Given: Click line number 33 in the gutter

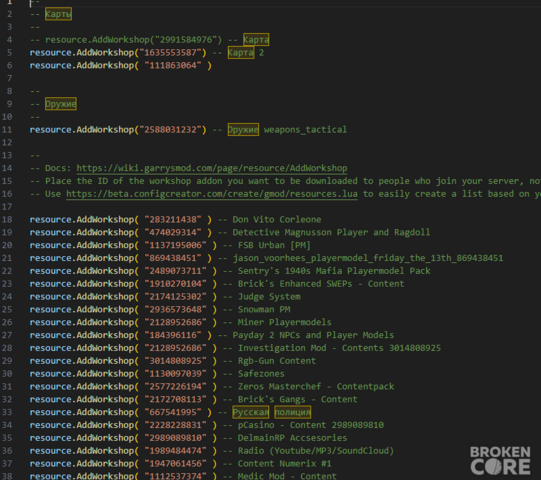Looking at the screenshot, I should (x=7, y=412).
